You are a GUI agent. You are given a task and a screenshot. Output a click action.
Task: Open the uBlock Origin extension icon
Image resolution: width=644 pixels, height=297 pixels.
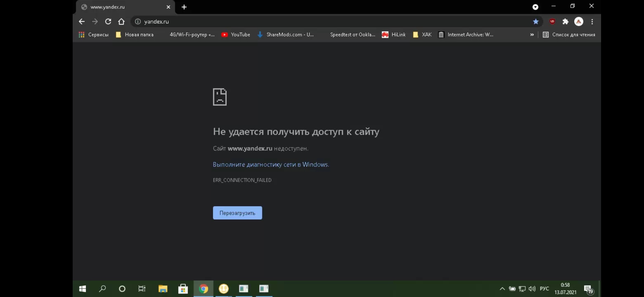(552, 21)
